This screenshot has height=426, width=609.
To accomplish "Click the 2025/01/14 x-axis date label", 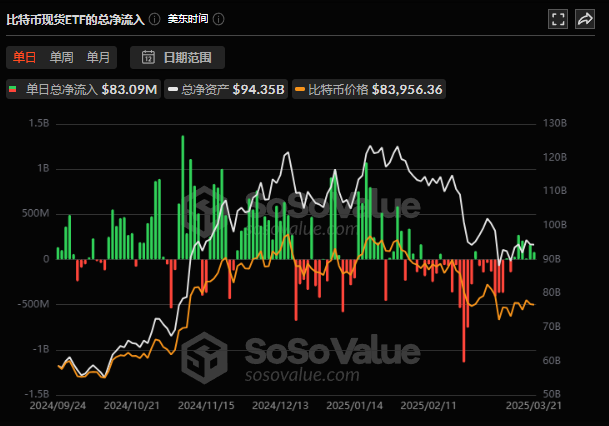I will 355,405.
